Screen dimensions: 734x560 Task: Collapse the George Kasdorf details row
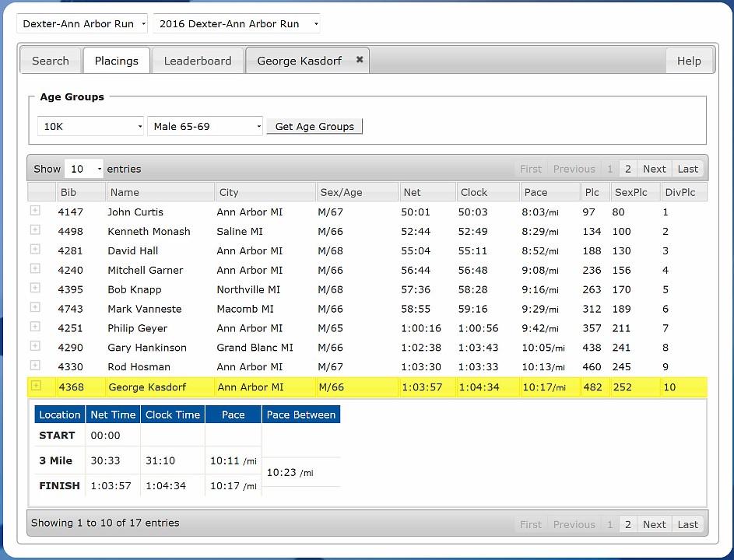tap(35, 386)
